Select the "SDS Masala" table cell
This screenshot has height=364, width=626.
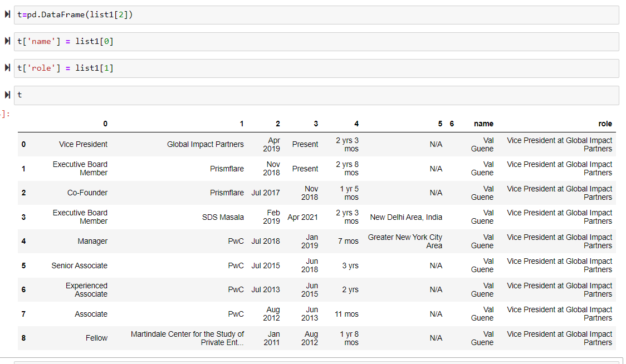click(223, 217)
